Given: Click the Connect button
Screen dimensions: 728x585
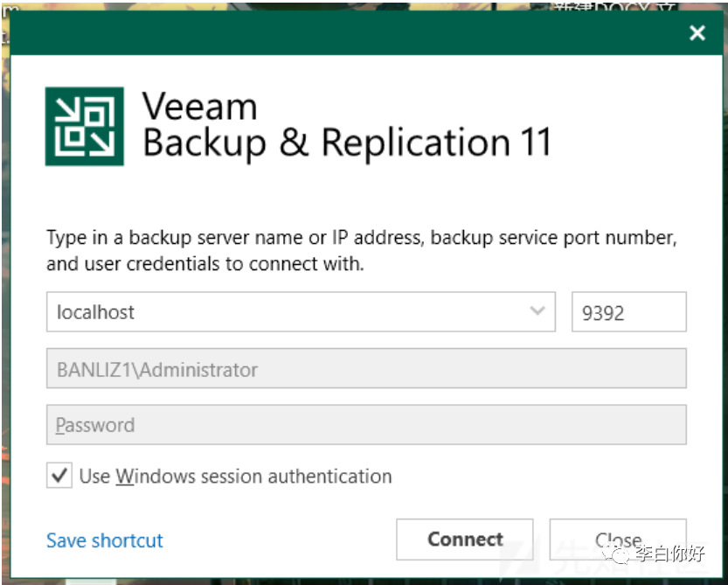Looking at the screenshot, I should point(465,540).
